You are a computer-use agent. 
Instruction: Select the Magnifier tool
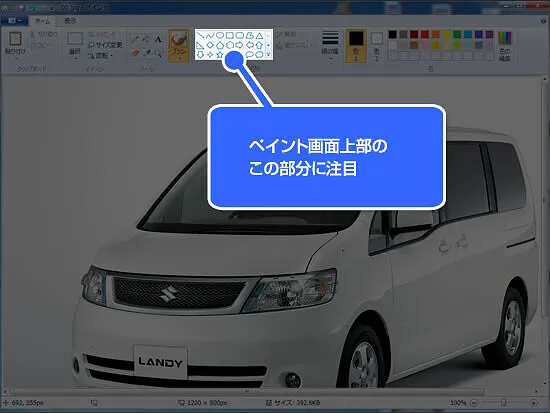(158, 53)
